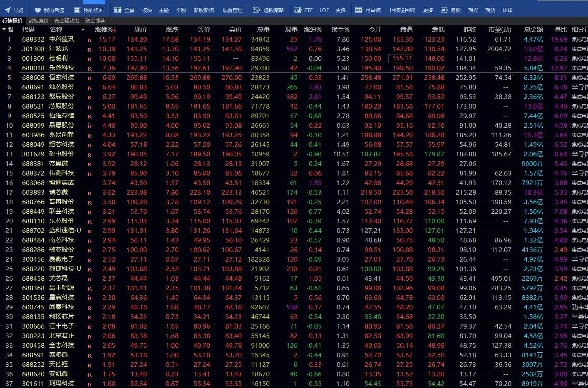588x388 pixels.
Task: Click the R marker in 德明利 row
Action: click(89, 59)
